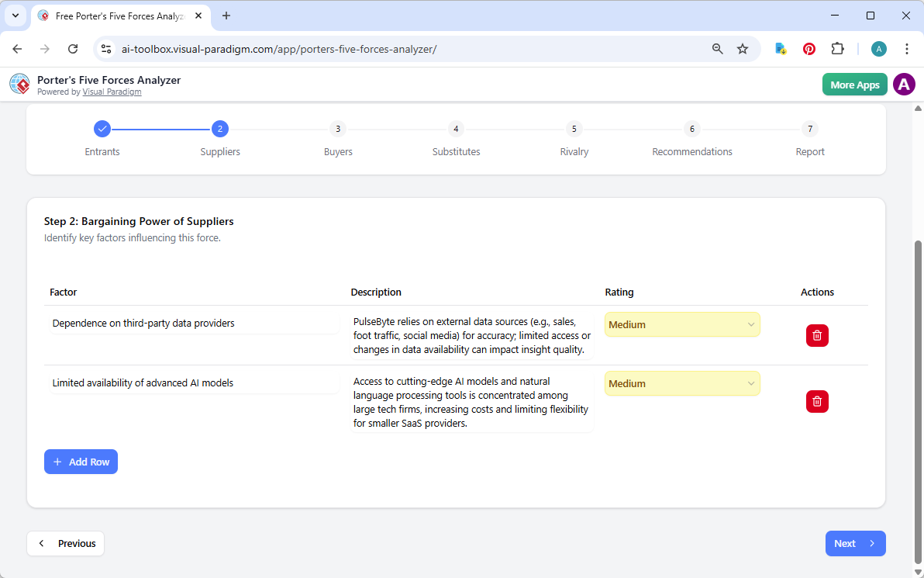Select the completed Entrants step checkmark
Viewport: 924px width, 578px height.
[102, 129]
